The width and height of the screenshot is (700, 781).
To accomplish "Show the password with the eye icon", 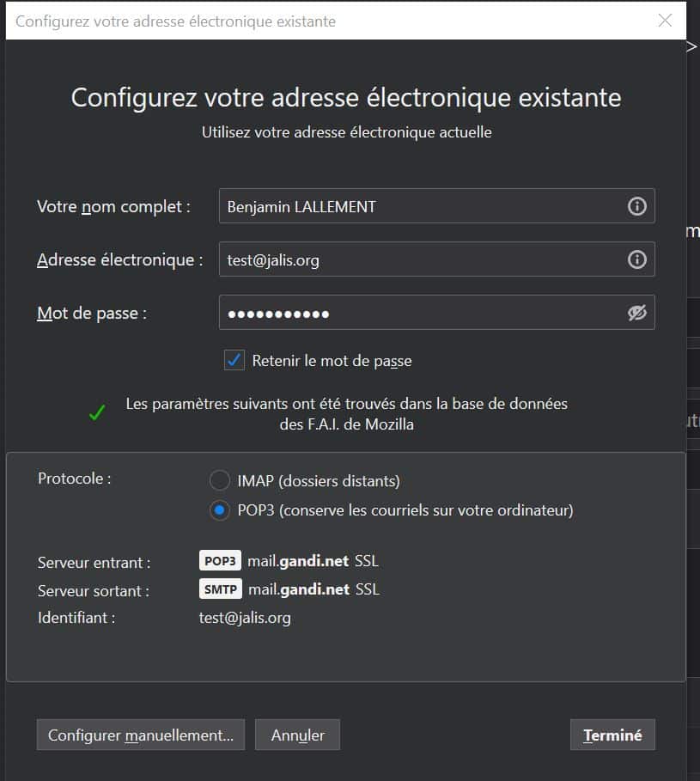I will [636, 313].
